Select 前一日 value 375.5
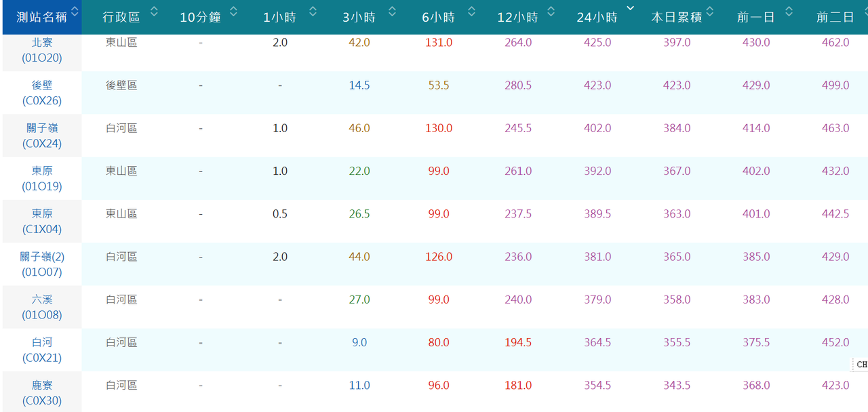The height and width of the screenshot is (412, 868). pos(756,342)
